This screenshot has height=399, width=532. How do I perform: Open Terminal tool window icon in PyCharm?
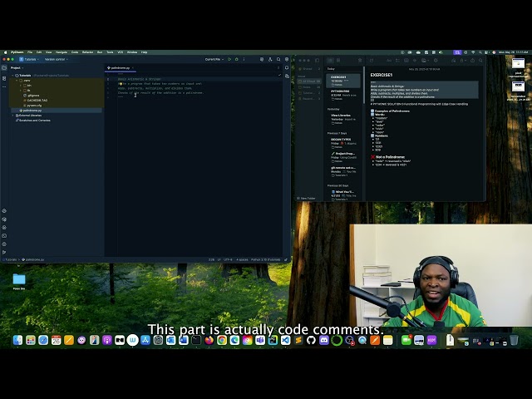[x=4, y=235]
